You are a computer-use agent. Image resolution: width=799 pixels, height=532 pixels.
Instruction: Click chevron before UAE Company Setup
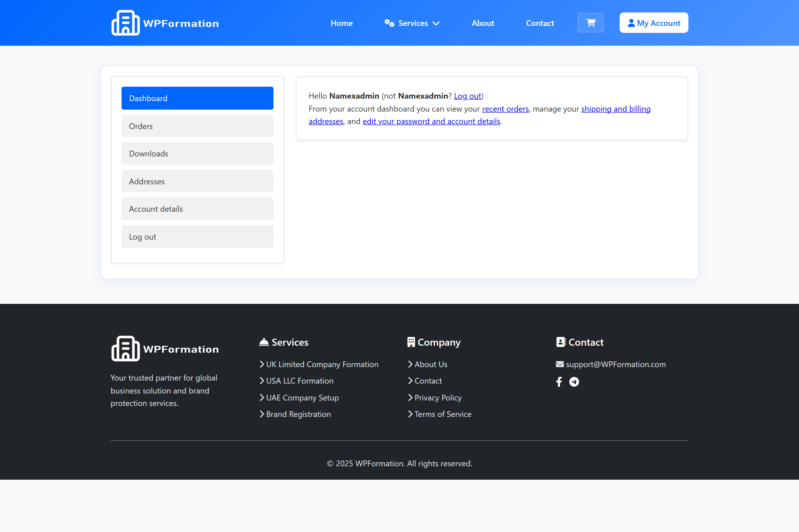pyautogui.click(x=262, y=397)
